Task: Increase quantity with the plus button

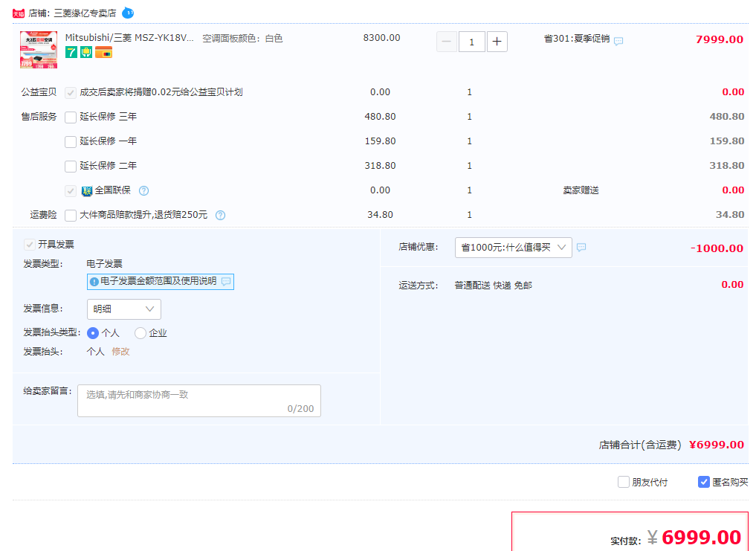Action: point(497,42)
